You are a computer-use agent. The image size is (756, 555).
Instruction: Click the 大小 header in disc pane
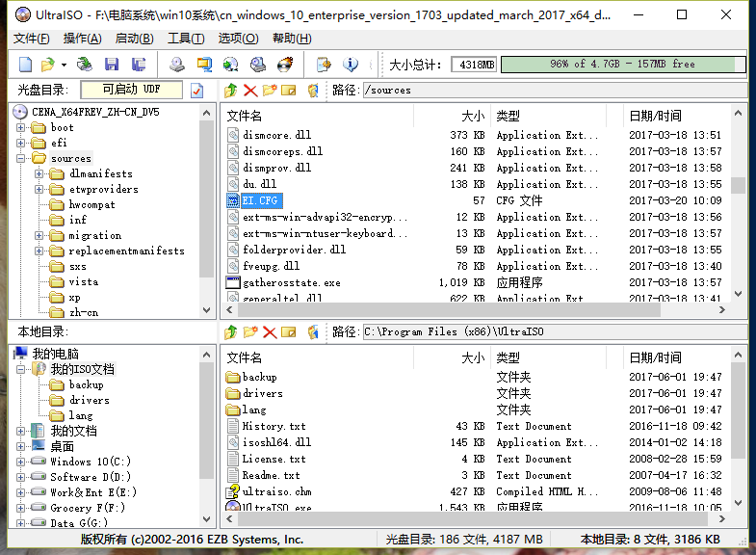[x=473, y=116]
